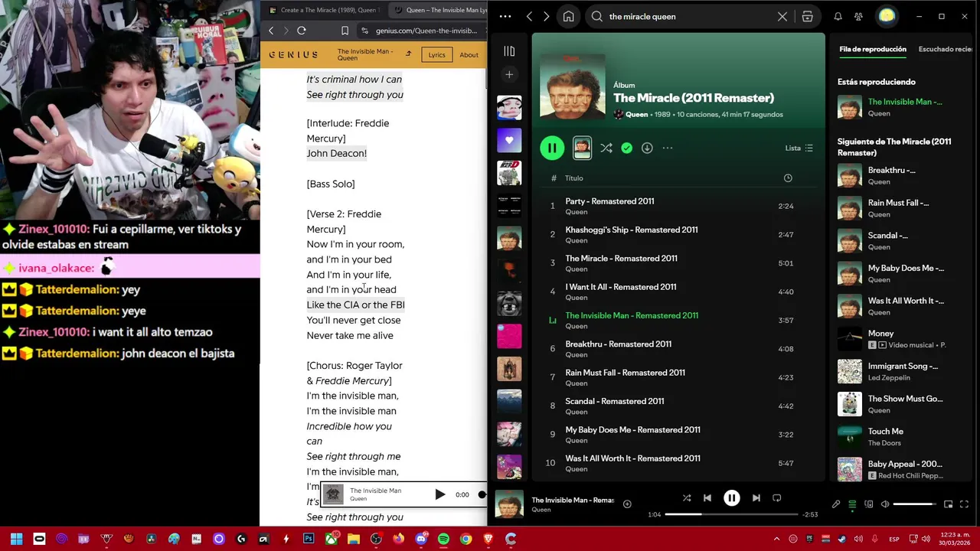Open Discord taskbar icon

tap(421, 539)
